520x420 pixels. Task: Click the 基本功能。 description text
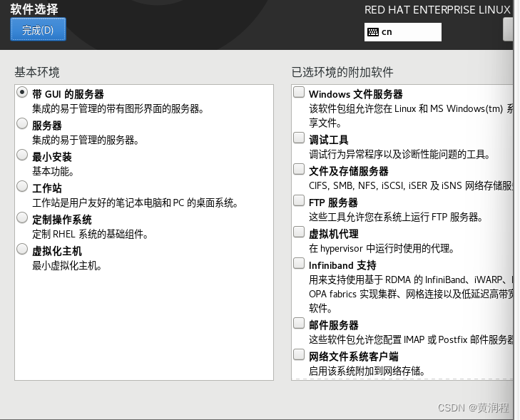[x=53, y=171]
